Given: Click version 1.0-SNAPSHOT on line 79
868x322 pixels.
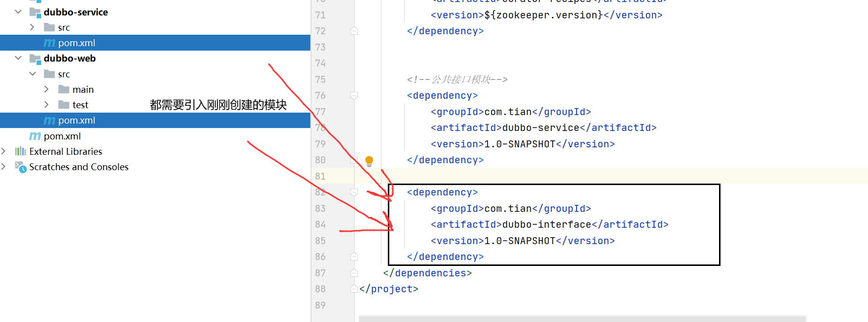Looking at the screenshot, I should pyautogui.click(x=520, y=144).
